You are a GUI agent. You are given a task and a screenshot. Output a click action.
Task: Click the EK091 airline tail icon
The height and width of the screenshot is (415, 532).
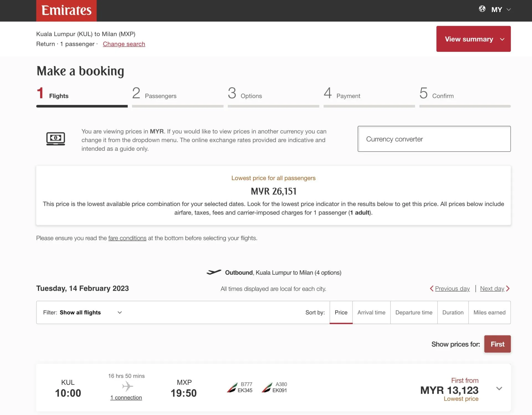tap(267, 387)
